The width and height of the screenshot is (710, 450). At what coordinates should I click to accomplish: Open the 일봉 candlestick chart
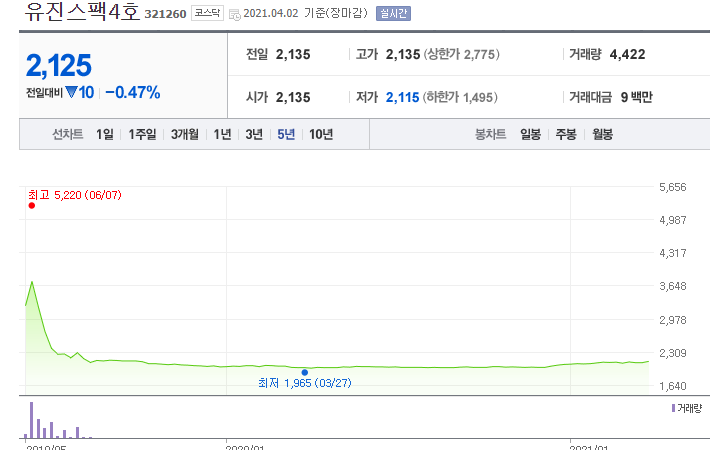pos(530,134)
